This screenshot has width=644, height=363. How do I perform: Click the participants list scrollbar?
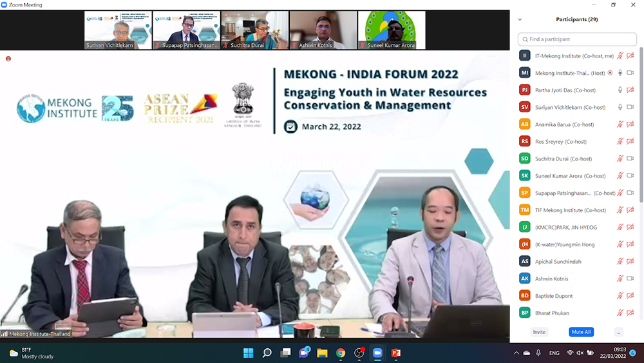(x=641, y=125)
